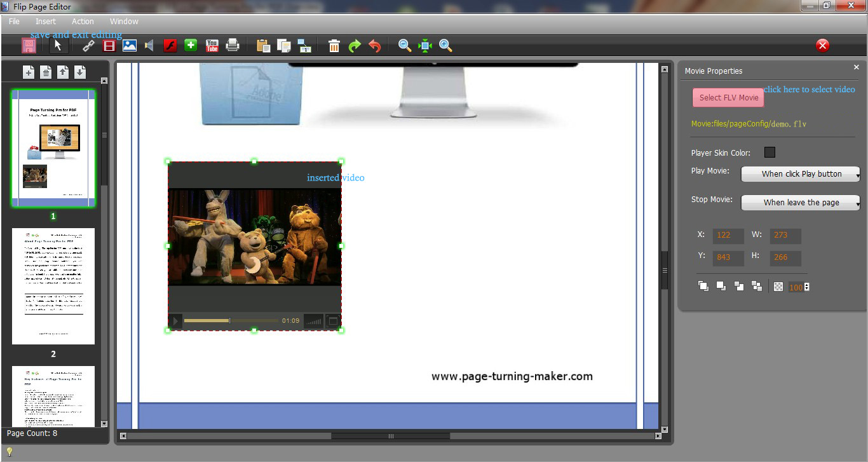The width and height of the screenshot is (868, 462).
Task: Click the bring-forward layer icon
Action: (x=721, y=286)
